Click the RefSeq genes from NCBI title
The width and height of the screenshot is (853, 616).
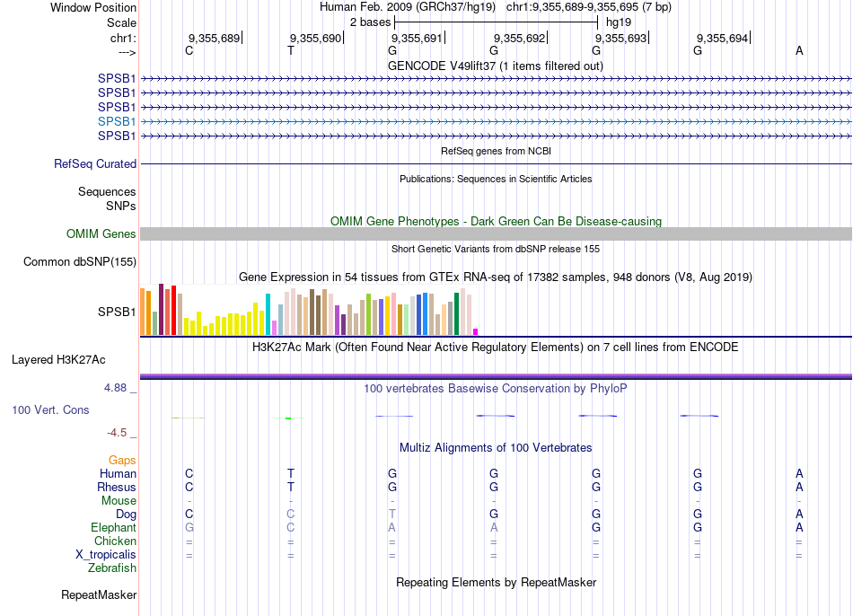pyautogui.click(x=496, y=151)
